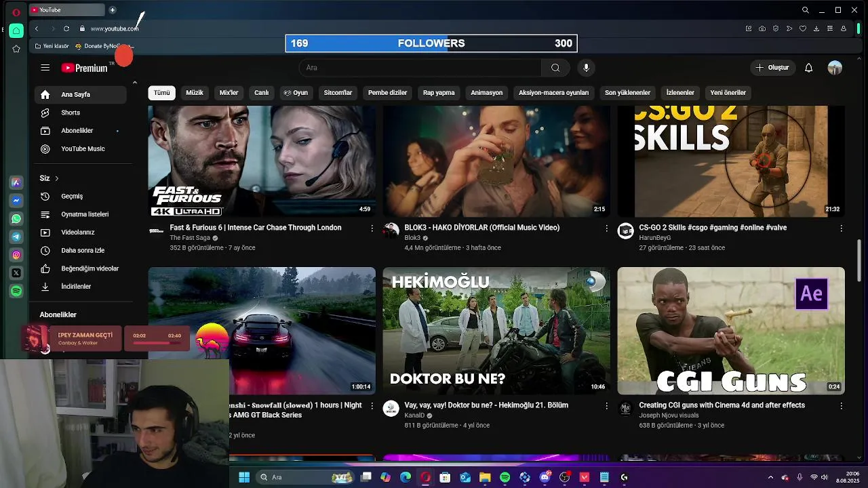This screenshot has height=488, width=868.
Task: Select the Tümü filter chip
Action: pyautogui.click(x=161, y=93)
